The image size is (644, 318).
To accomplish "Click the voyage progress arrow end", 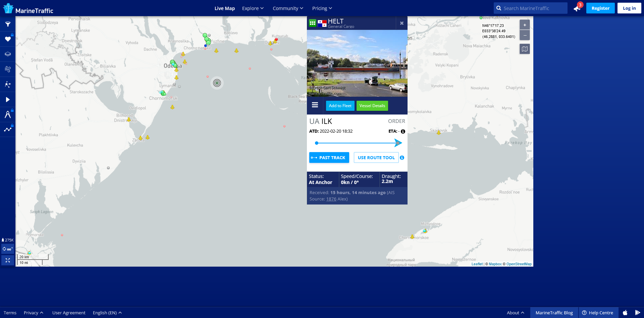I will 398,143.
